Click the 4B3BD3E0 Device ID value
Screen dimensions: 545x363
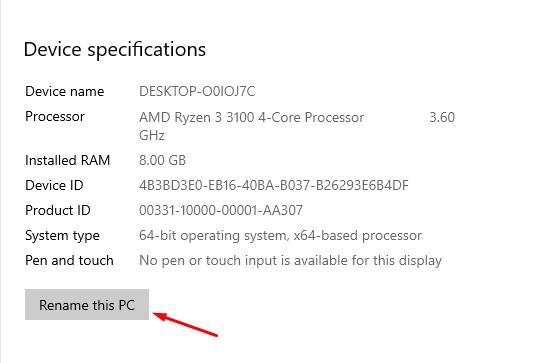coord(274,185)
